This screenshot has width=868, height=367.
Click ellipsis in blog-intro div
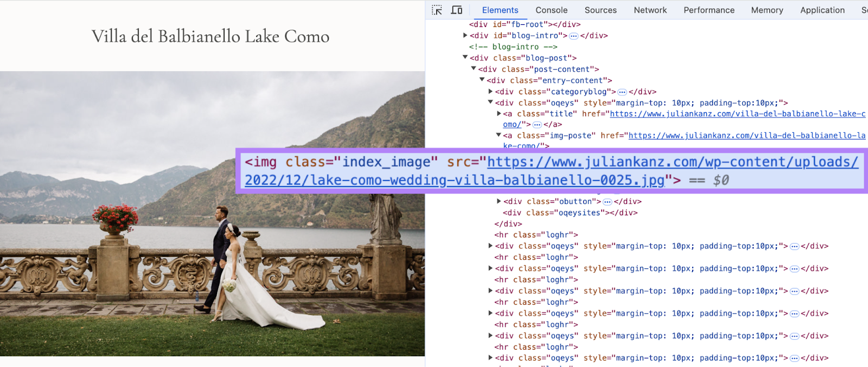click(x=573, y=36)
